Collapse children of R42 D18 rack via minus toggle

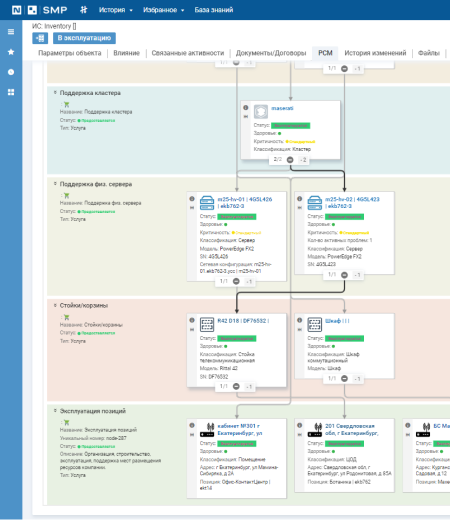click(x=236, y=386)
